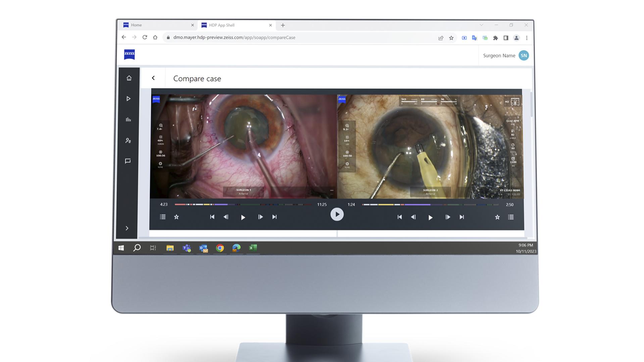
Task: Close the HDP App Shell tab
Action: [x=270, y=25]
